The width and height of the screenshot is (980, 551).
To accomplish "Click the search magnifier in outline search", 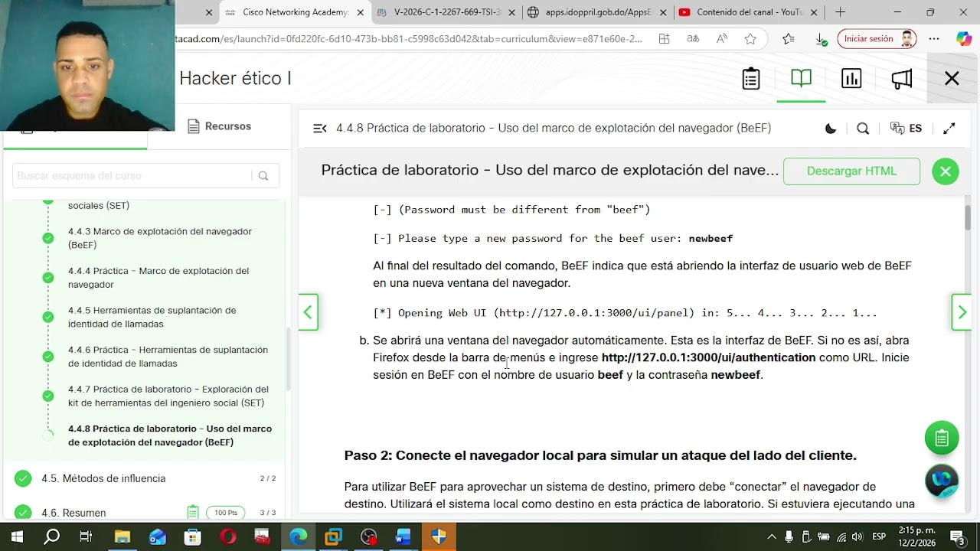I will 263,176.
